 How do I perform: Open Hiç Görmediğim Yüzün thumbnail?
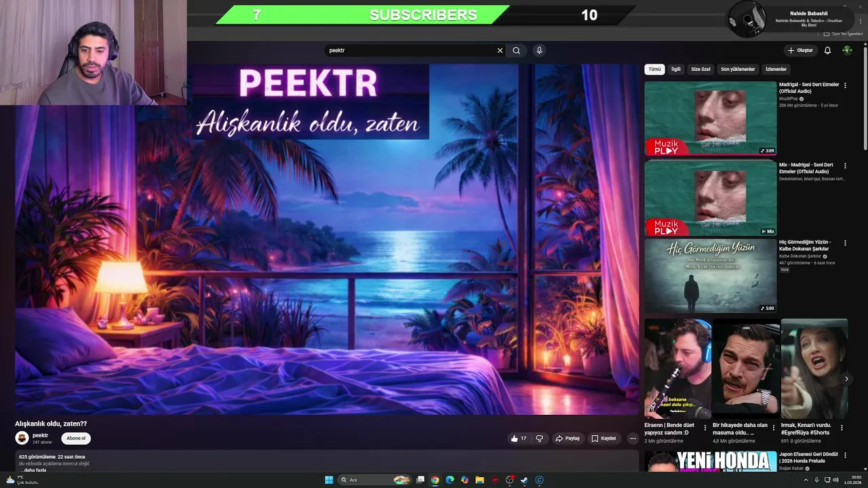[710, 275]
